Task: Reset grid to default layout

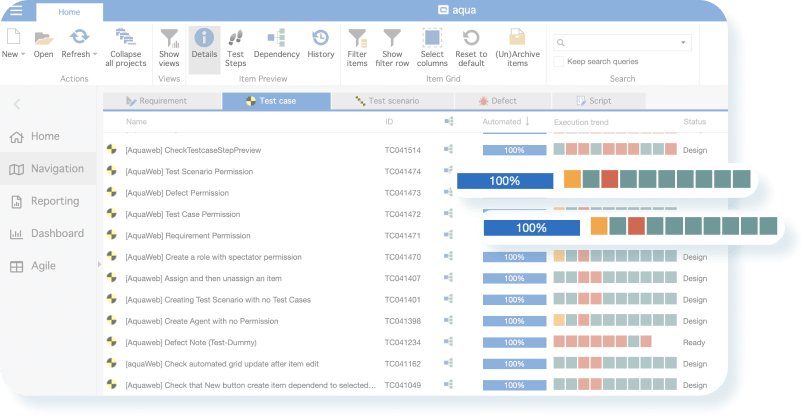Action: (x=471, y=45)
